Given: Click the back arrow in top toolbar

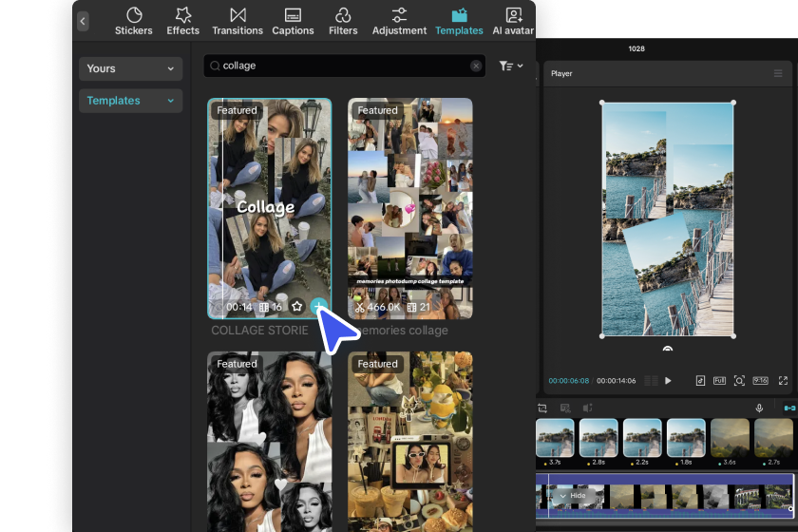Looking at the screenshot, I should (x=83, y=20).
